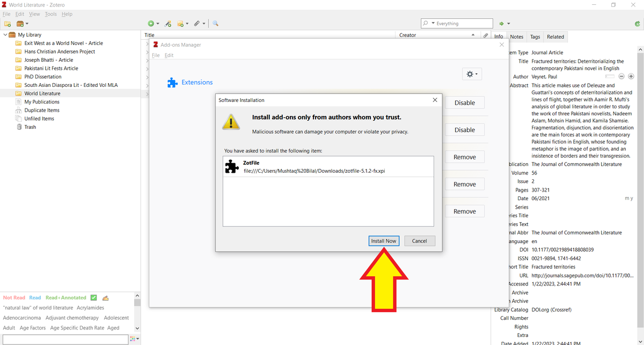Click the New Collection icon
This screenshot has width=644, height=345.
pyautogui.click(x=8, y=24)
